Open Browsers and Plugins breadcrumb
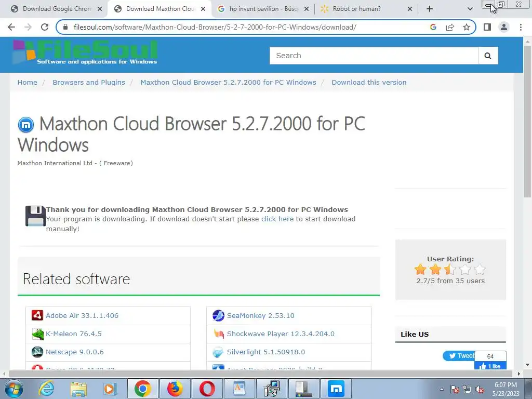The width and height of the screenshot is (532, 399). pos(88,83)
